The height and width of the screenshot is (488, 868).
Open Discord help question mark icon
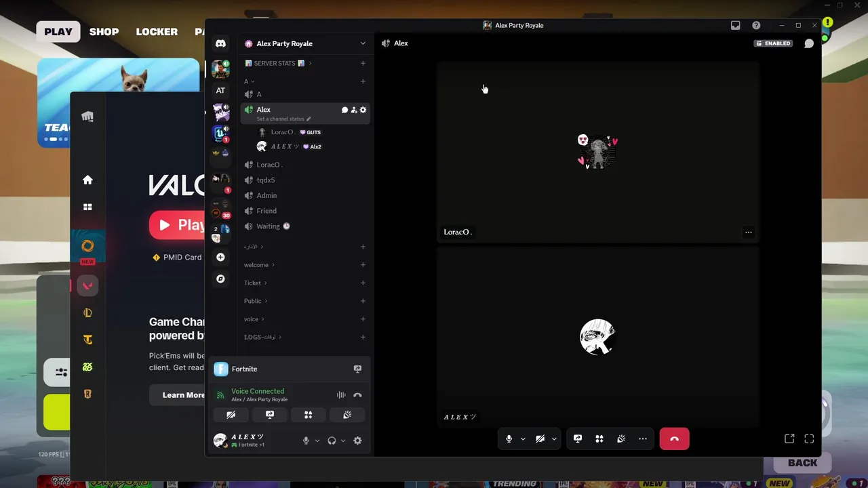(756, 25)
